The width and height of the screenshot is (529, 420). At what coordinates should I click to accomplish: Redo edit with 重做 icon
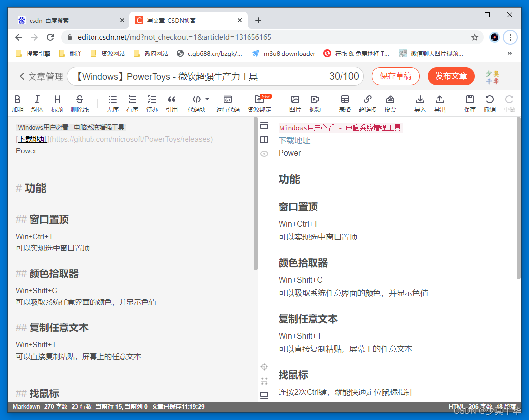coord(509,103)
